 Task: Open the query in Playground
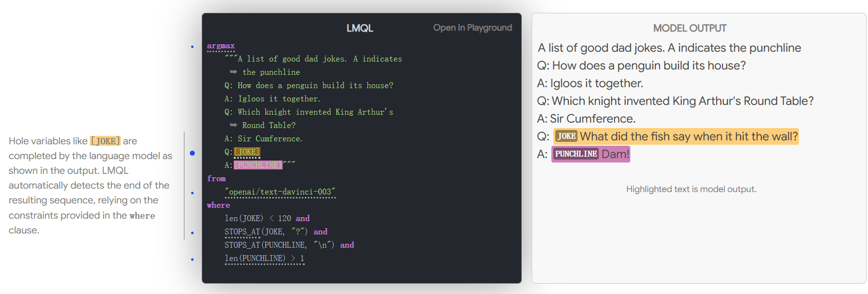(472, 28)
